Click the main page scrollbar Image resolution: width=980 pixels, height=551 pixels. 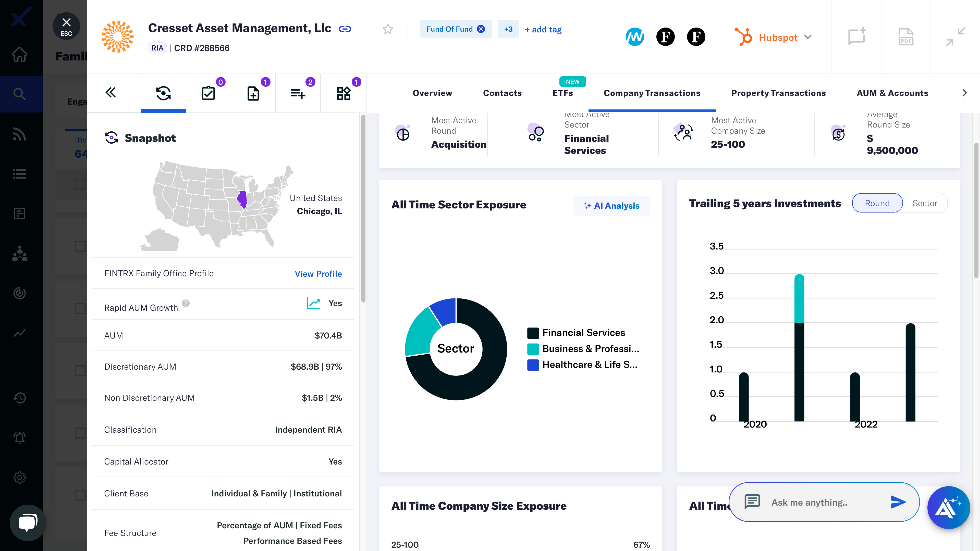[976, 210]
